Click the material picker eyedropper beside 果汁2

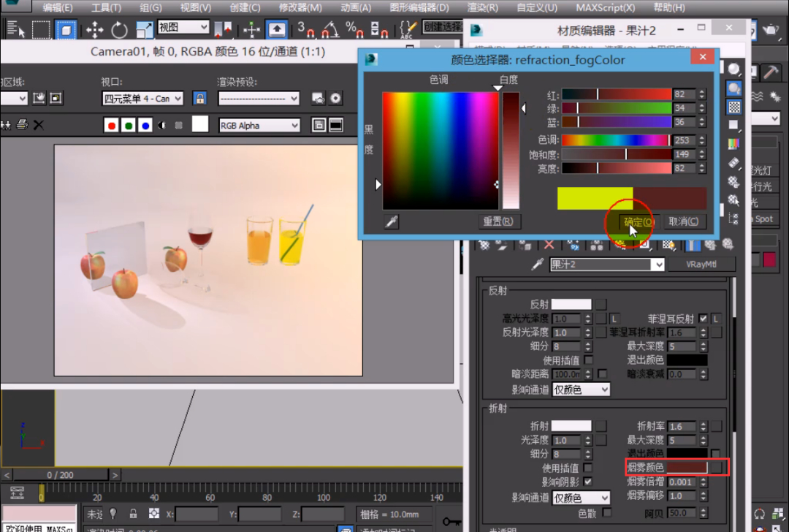point(537,265)
